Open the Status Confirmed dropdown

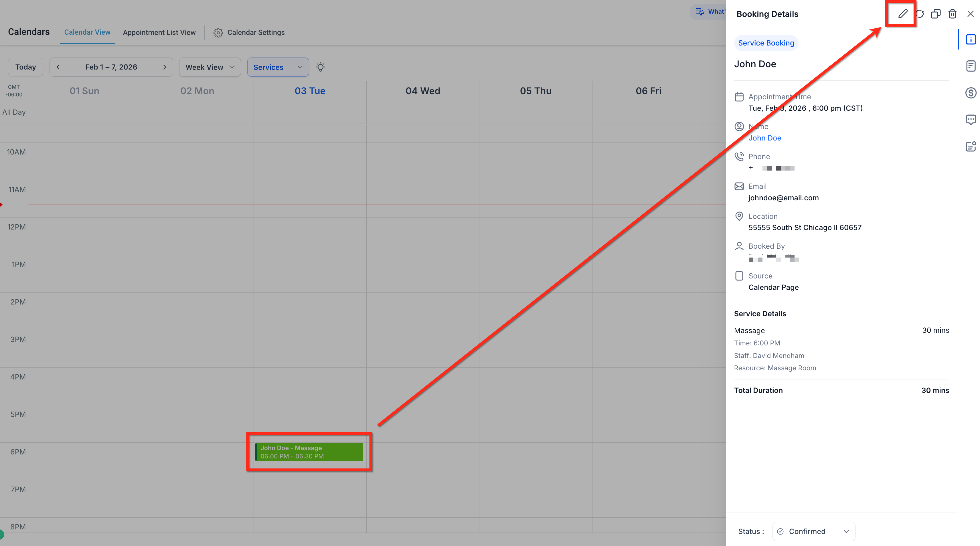[x=813, y=531]
